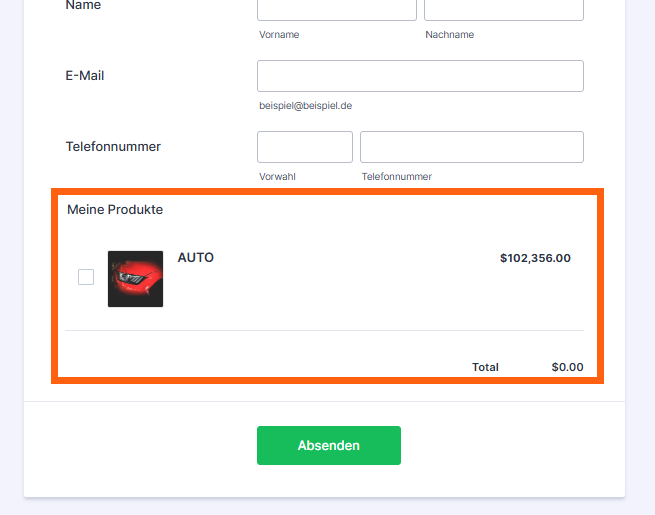Tick the AUTO product checkbox

86,277
